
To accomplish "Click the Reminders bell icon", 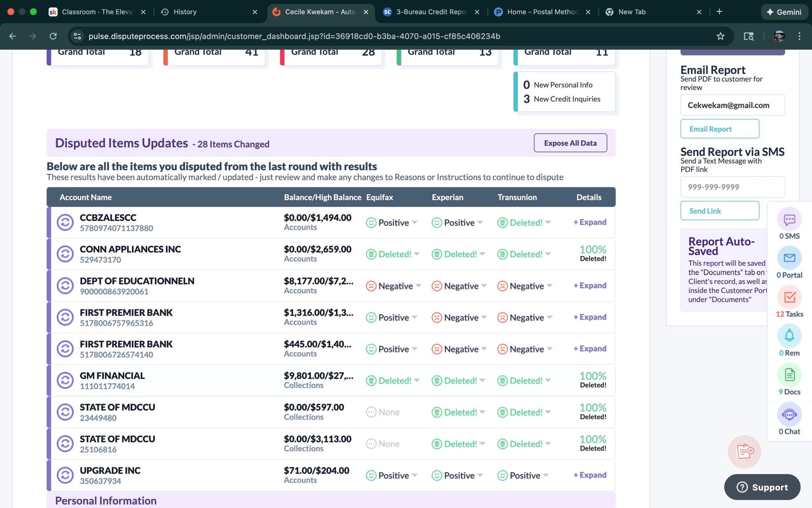I will [789, 336].
